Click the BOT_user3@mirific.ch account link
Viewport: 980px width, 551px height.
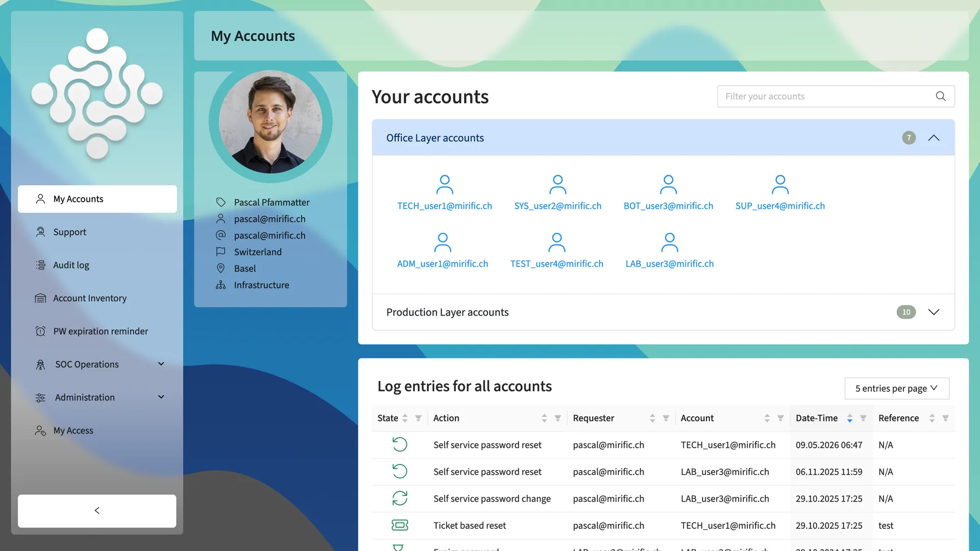(x=668, y=206)
